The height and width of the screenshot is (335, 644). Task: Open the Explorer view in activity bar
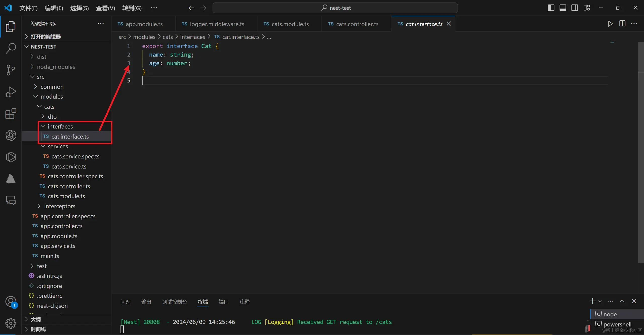pos(11,27)
